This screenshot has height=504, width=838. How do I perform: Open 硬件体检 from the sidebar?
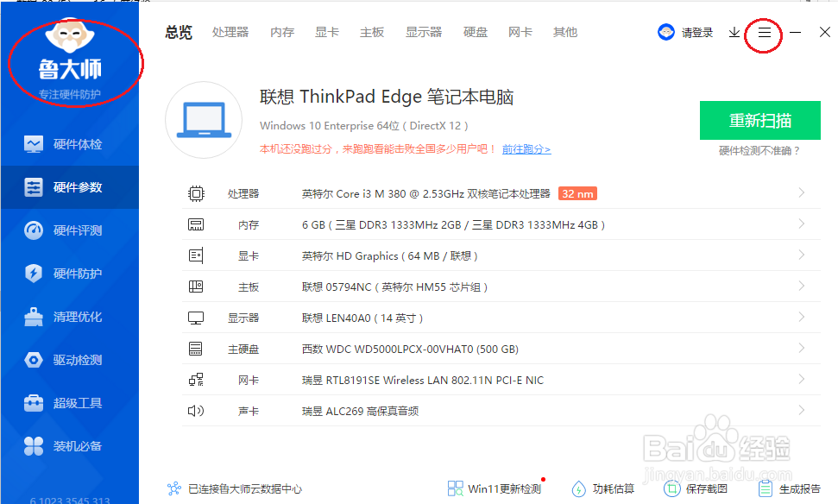[70, 144]
